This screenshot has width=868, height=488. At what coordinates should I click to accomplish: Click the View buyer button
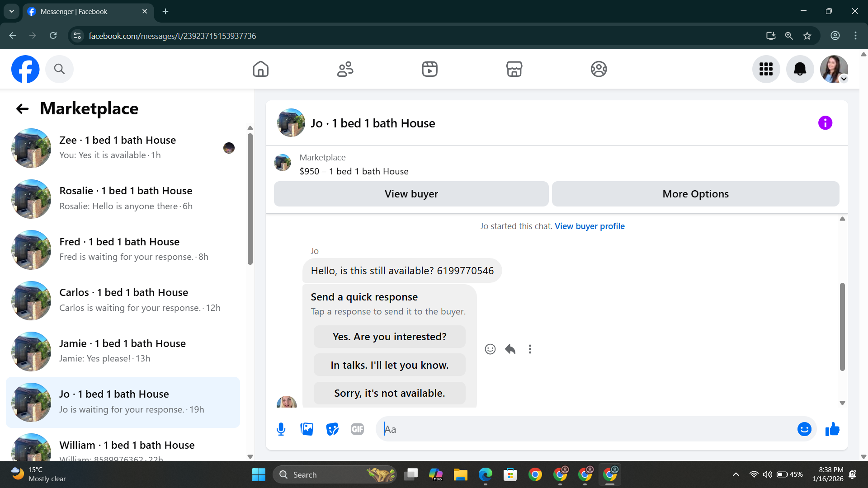click(411, 194)
